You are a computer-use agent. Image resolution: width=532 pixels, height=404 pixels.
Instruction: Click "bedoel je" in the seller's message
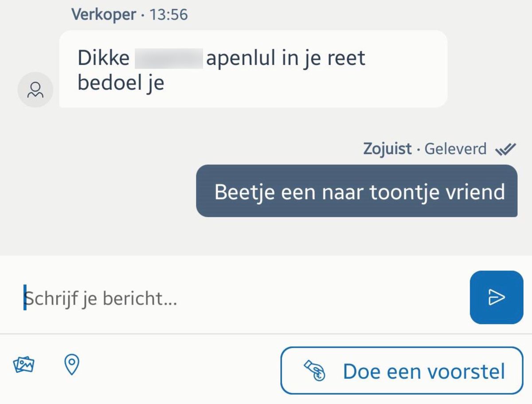(121, 83)
